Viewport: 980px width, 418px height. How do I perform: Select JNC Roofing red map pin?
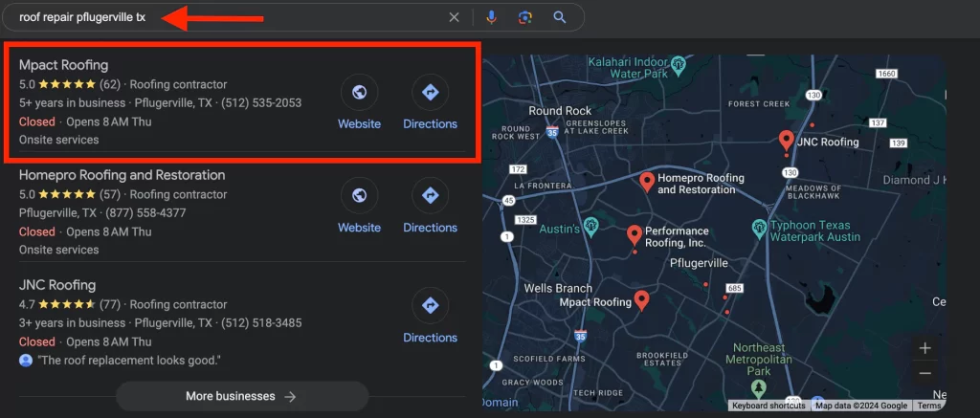pyautogui.click(x=787, y=140)
